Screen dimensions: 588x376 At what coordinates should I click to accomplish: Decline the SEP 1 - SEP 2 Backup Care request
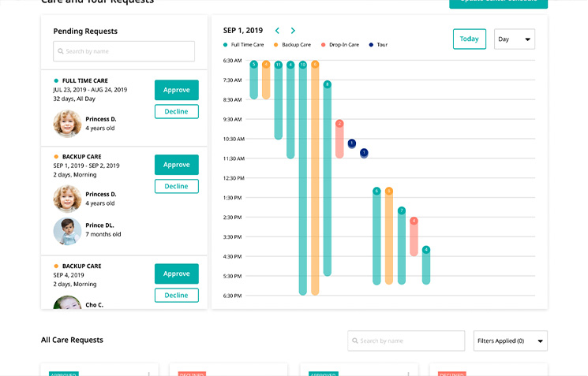(x=177, y=186)
